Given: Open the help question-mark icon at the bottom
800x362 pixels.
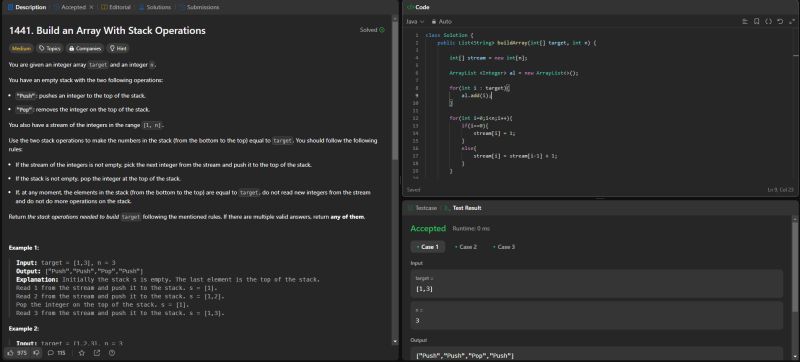Looking at the screenshot, I should 112,353.
